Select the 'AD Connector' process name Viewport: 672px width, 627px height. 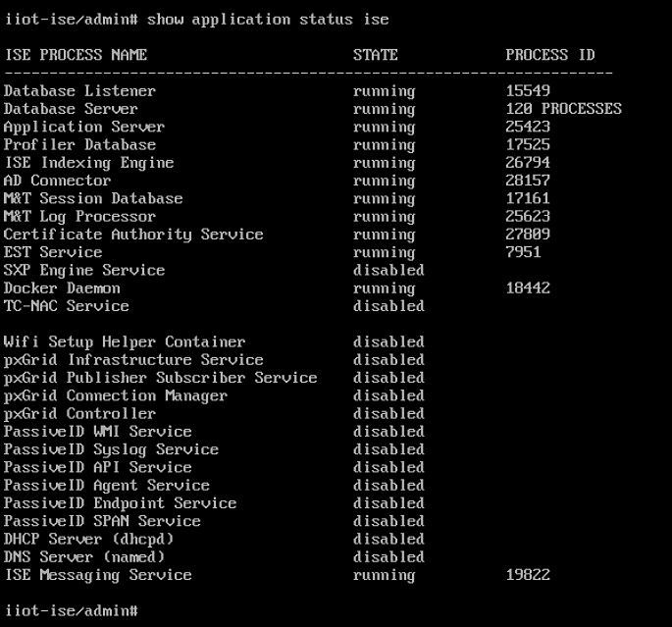tap(58, 181)
